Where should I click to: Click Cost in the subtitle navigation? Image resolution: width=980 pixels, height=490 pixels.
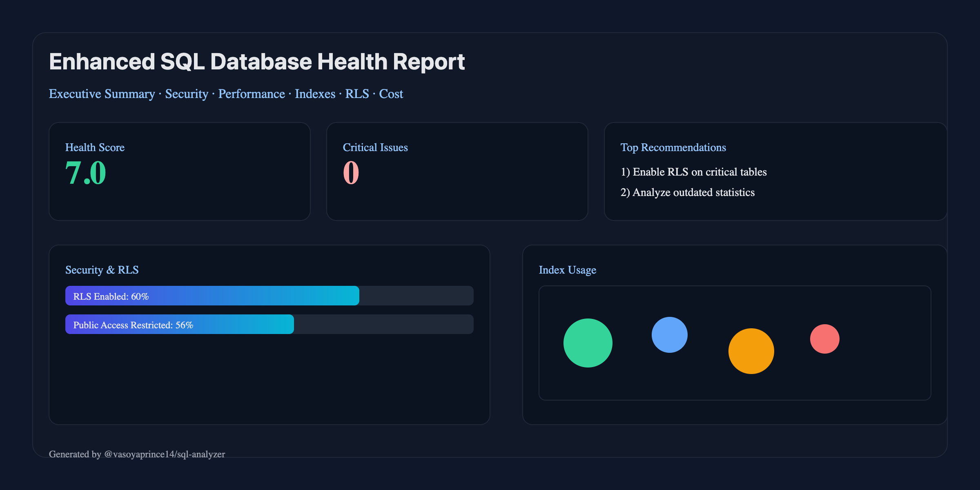[391, 94]
